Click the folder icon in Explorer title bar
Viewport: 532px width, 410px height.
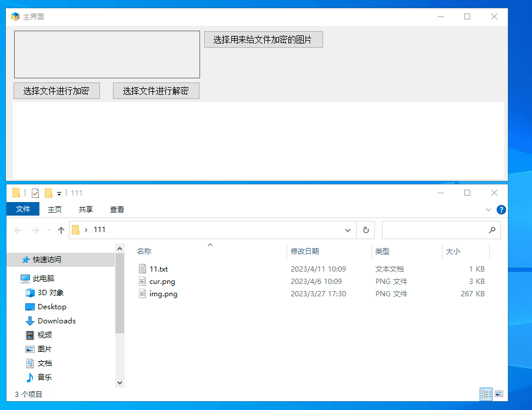coord(16,193)
